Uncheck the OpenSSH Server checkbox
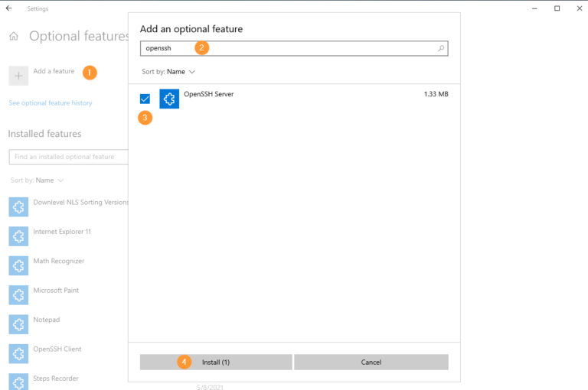The image size is (588, 390). click(x=145, y=99)
